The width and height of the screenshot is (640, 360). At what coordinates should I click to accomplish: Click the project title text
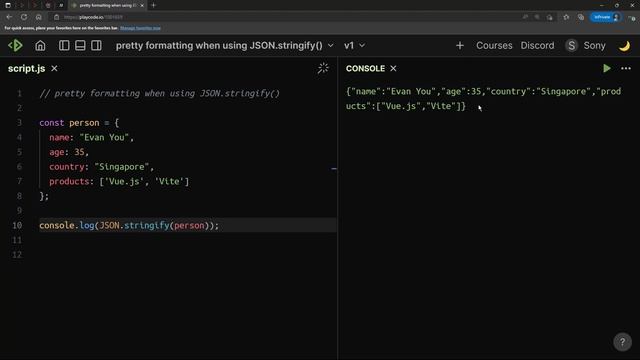(x=219, y=45)
